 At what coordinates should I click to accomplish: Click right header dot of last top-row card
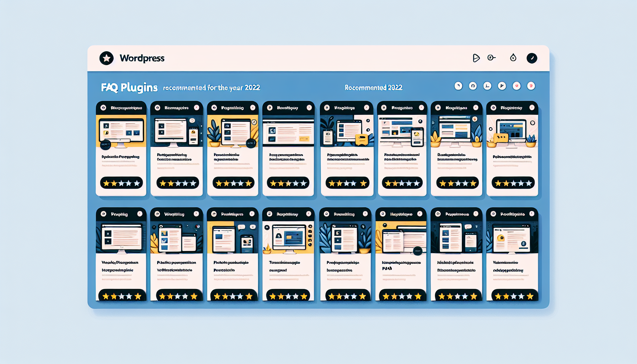point(532,108)
